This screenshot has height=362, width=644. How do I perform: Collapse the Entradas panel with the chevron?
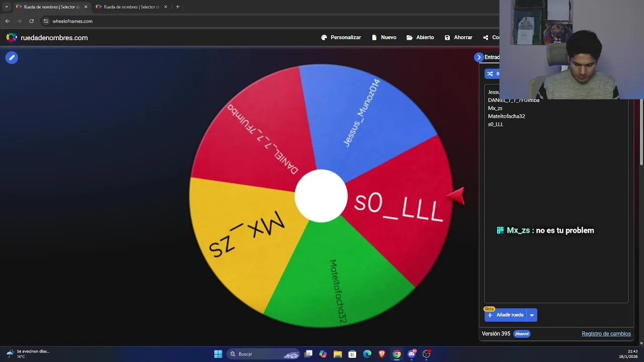[x=479, y=57]
